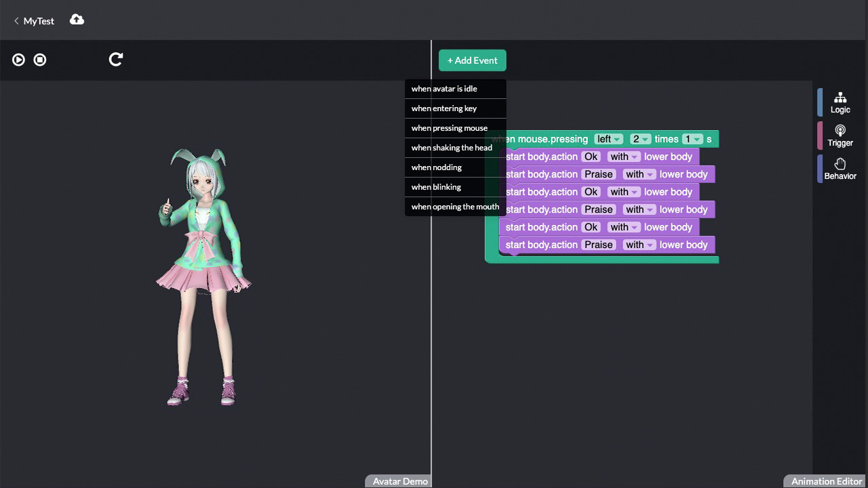Viewport: 868px width, 488px height.
Task: Open the Trigger block panel
Action: point(840,136)
